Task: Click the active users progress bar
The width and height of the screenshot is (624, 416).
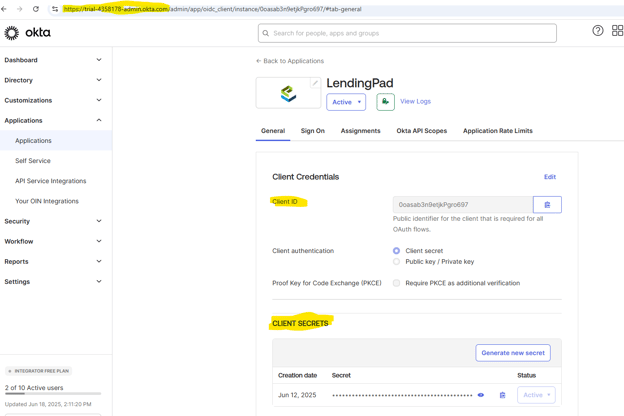Action: pos(53,394)
